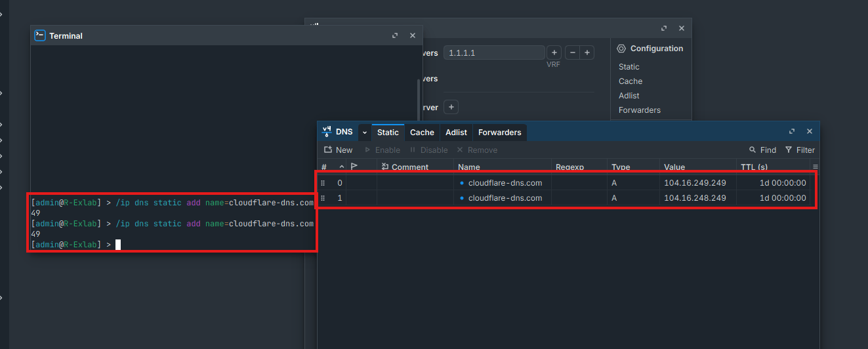Click the DNS window icon
868x349 pixels.
(326, 132)
